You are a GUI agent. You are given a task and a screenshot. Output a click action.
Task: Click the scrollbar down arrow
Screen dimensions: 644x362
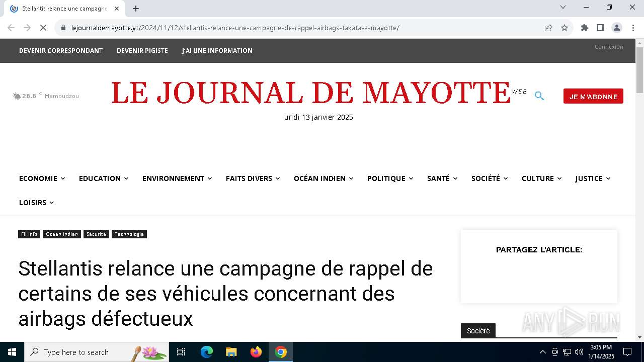(639, 337)
